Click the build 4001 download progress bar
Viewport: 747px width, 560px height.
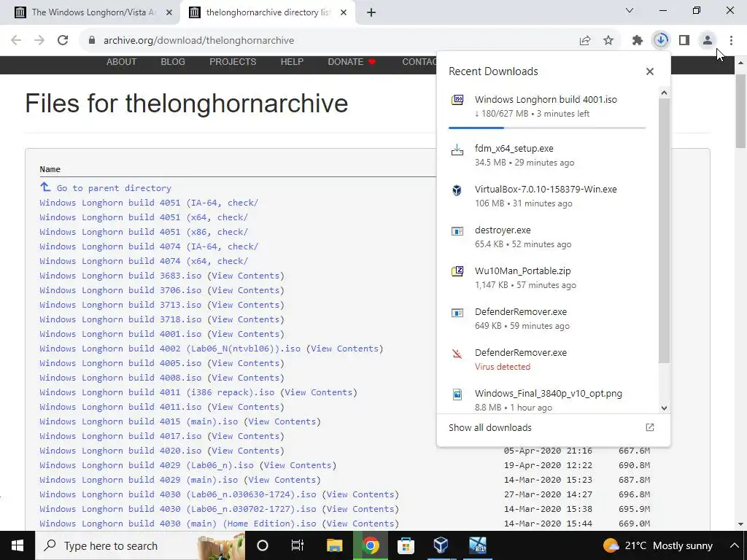(x=547, y=128)
